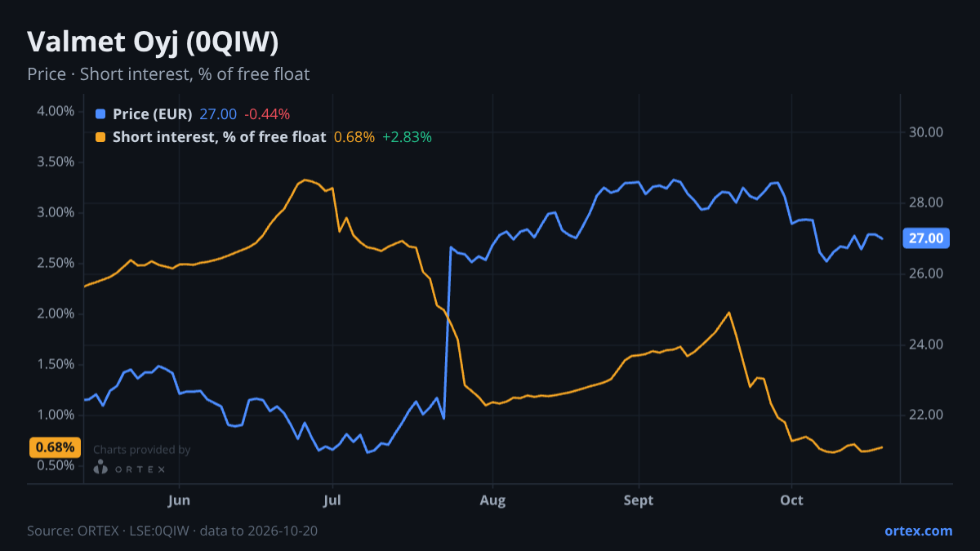Click the 'Aug' x-axis label
980x551 pixels.
[492, 500]
